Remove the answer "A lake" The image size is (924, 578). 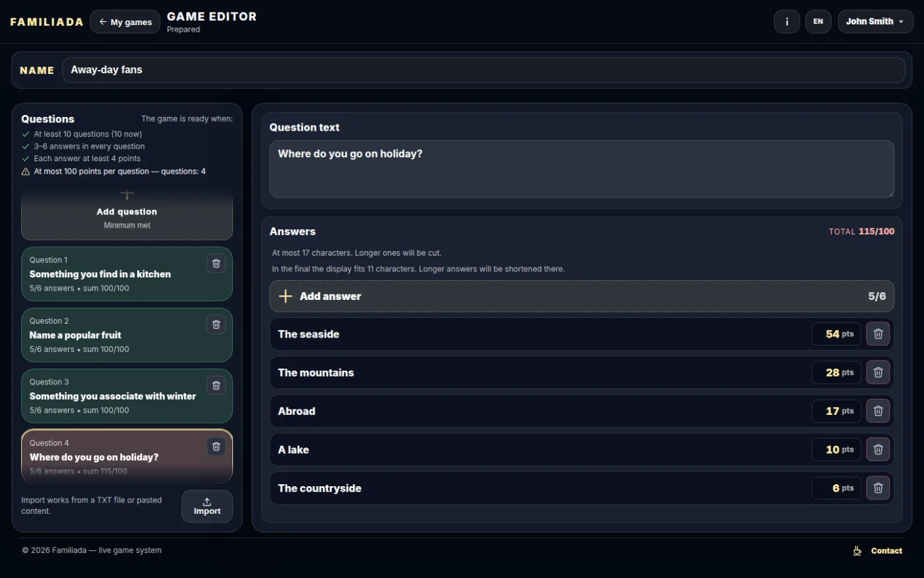pos(878,450)
